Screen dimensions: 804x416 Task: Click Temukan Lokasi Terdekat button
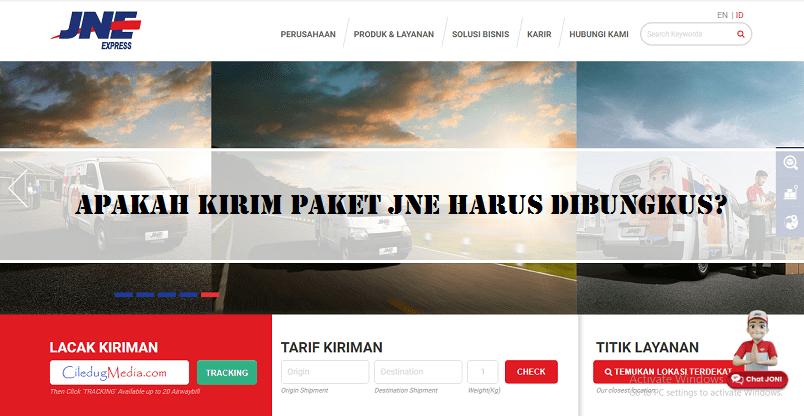(x=662, y=372)
